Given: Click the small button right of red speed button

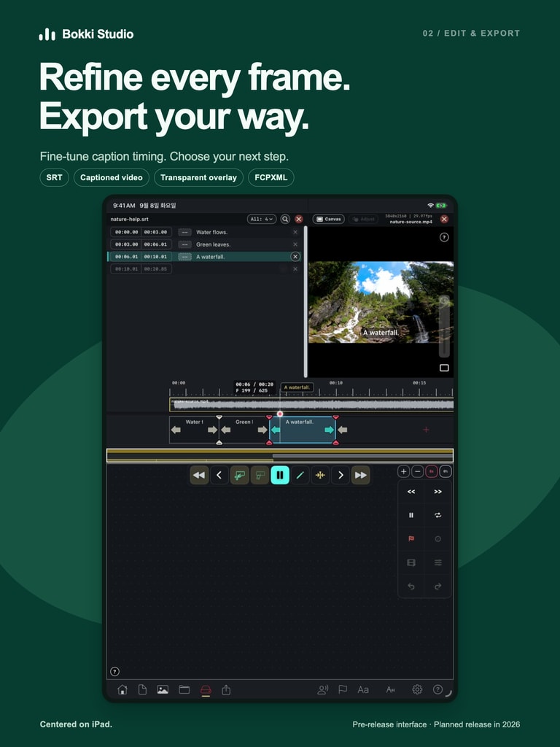Looking at the screenshot, I should [x=446, y=472].
